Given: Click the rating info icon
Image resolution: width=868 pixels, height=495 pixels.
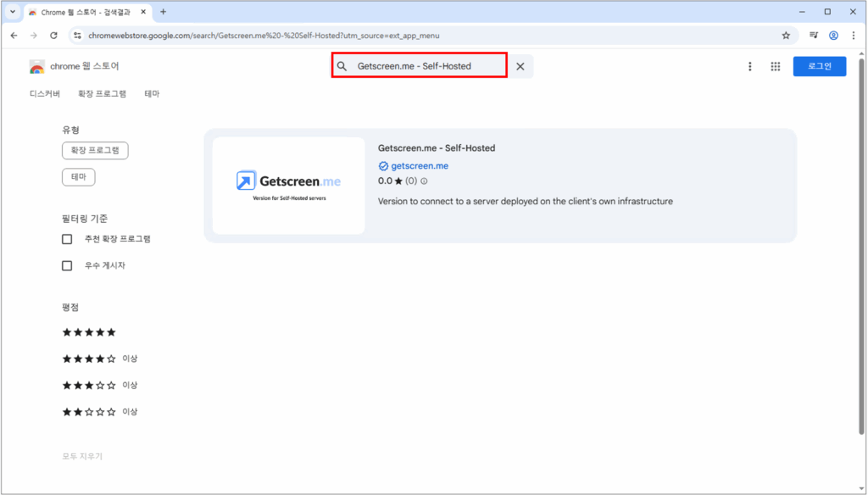Looking at the screenshot, I should [x=424, y=181].
